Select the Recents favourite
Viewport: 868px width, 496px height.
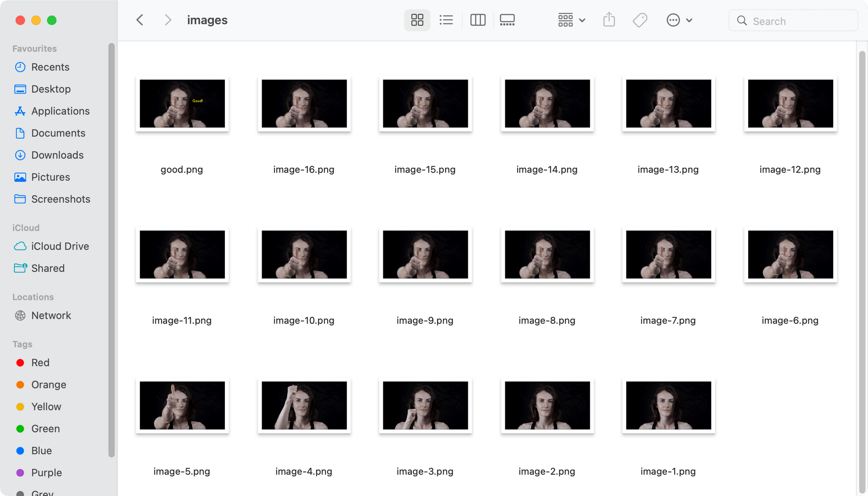tap(50, 67)
